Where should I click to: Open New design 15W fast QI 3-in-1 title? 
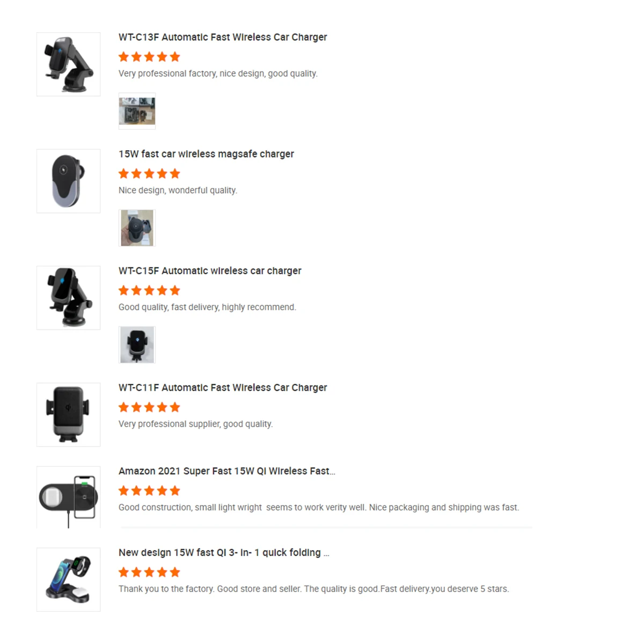pyautogui.click(x=224, y=552)
